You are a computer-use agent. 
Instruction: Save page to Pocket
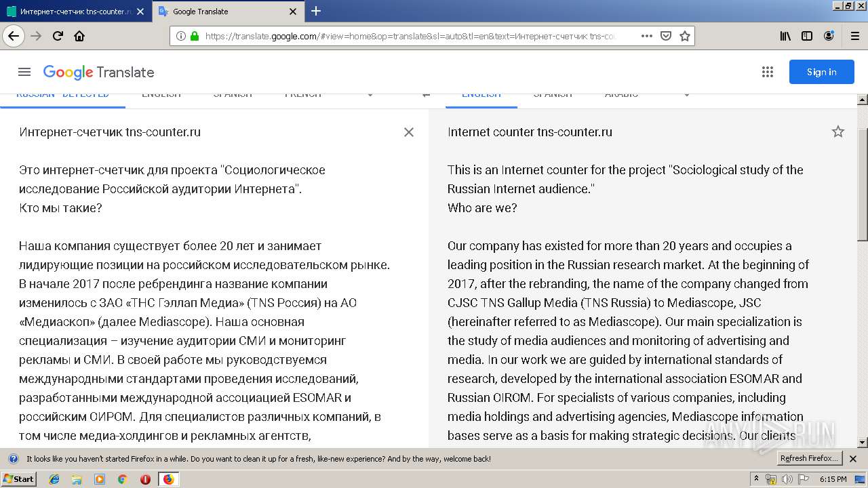click(x=666, y=36)
